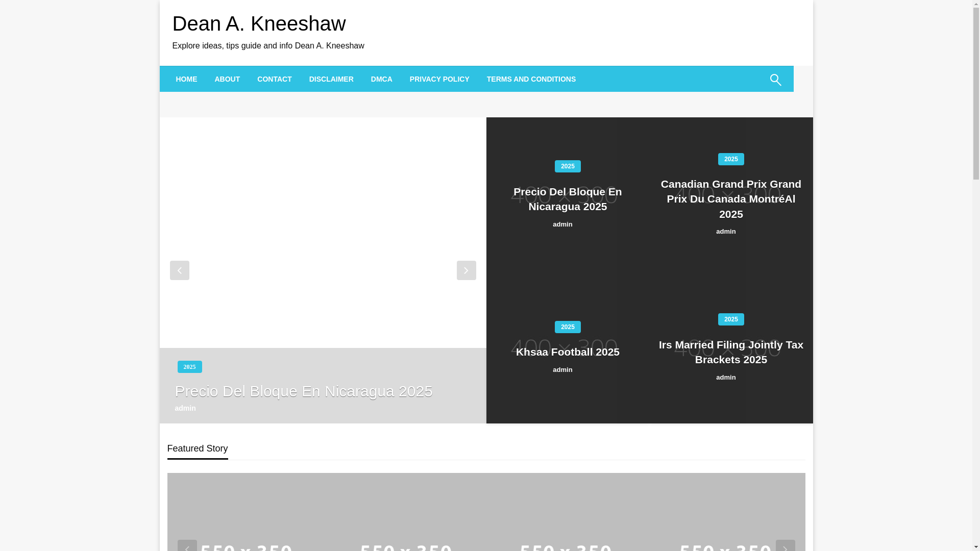The image size is (980, 551).
Task: Open PRIVACY POLICY page
Action: coord(439,79)
